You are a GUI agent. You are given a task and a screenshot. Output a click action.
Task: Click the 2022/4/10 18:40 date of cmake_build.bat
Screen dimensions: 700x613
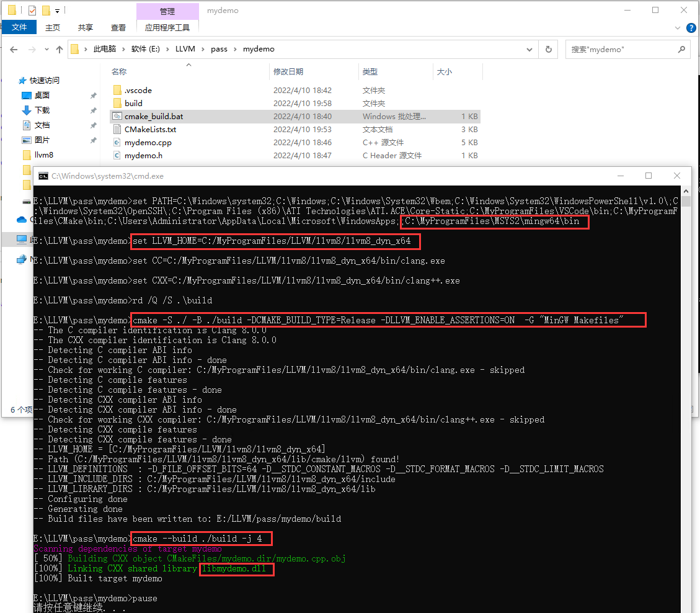coord(302,116)
